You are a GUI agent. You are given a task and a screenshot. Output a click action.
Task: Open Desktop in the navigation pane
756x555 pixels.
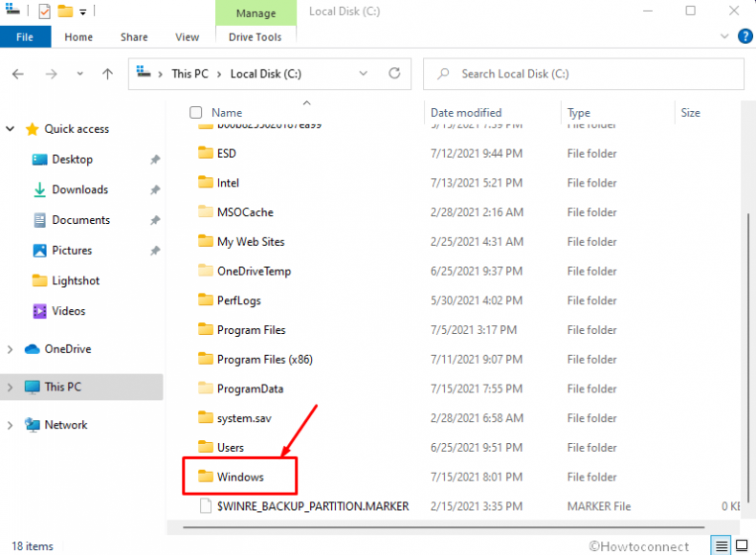tap(73, 159)
